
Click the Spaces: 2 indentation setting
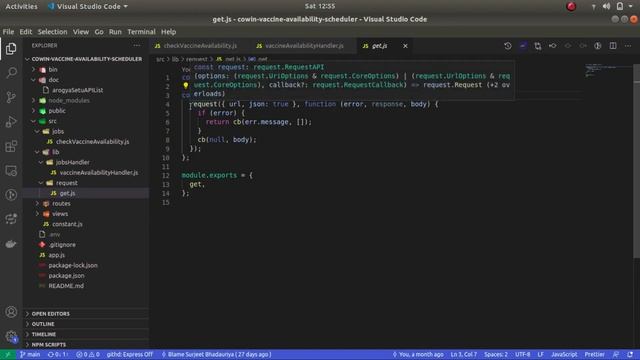pyautogui.click(x=496, y=354)
